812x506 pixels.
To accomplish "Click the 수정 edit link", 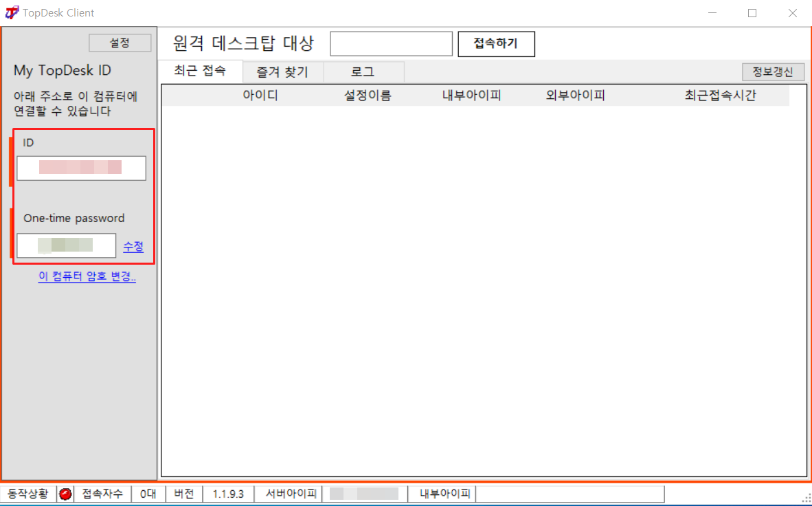I will [x=133, y=247].
